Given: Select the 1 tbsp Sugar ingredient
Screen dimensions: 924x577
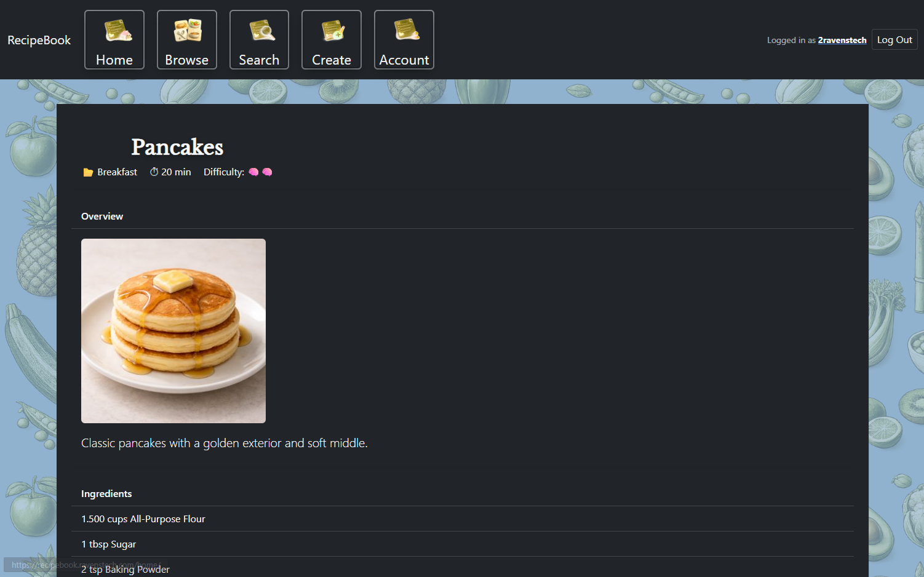Looking at the screenshot, I should (x=109, y=544).
